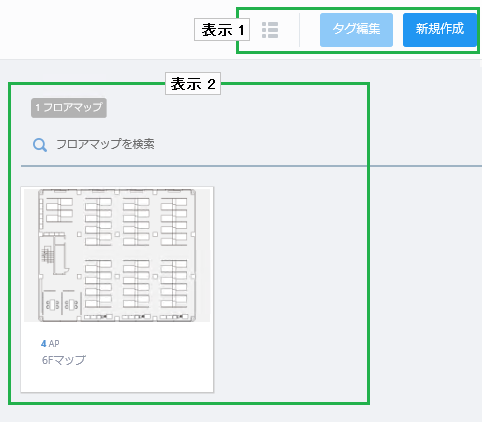482x422 pixels.
Task: Click the 表示 2 annotation label
Action: click(193, 84)
